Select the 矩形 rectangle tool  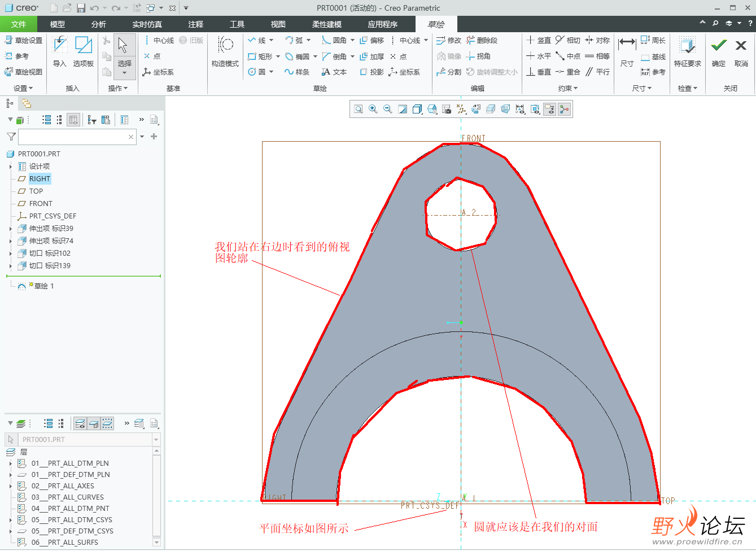pyautogui.click(x=260, y=56)
